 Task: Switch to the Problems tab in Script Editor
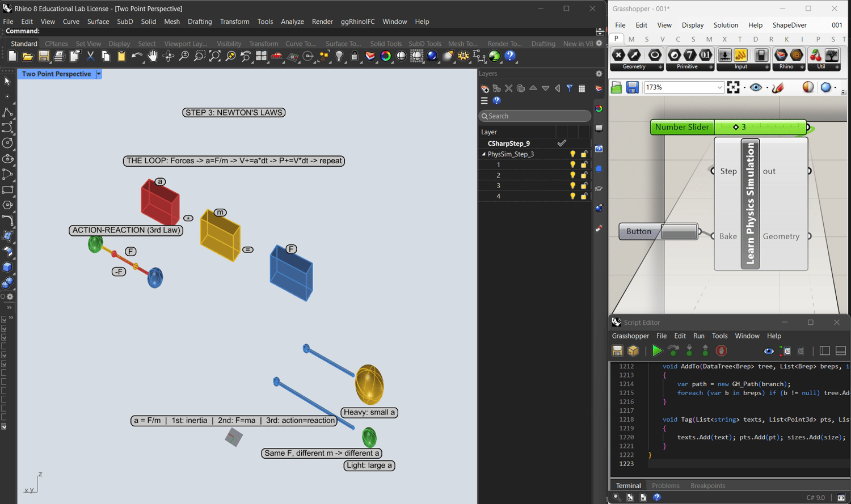pyautogui.click(x=665, y=486)
